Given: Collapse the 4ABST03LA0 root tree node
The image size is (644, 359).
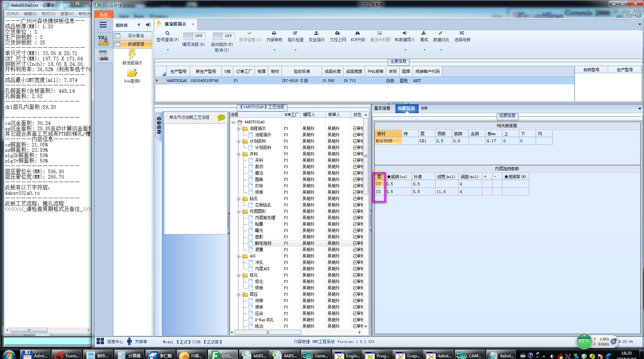Looking at the screenshot, I should click(233, 122).
